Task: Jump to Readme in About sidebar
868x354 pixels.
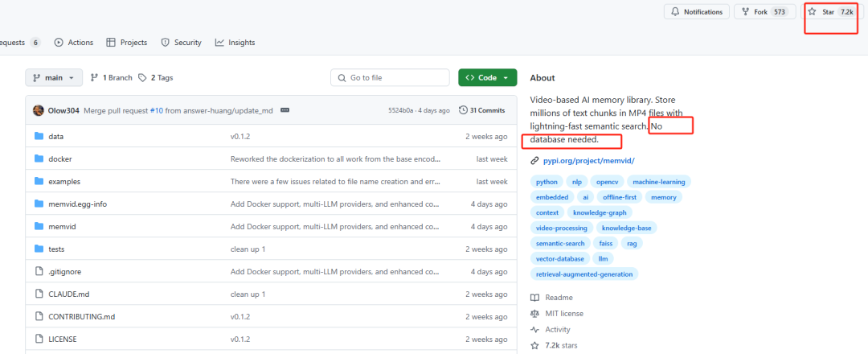Action: click(x=552, y=298)
